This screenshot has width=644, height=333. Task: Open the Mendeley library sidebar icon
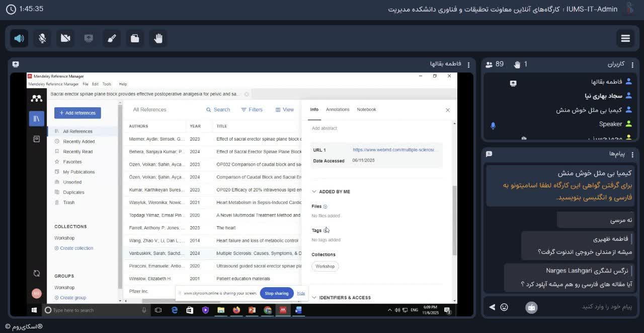click(36, 118)
